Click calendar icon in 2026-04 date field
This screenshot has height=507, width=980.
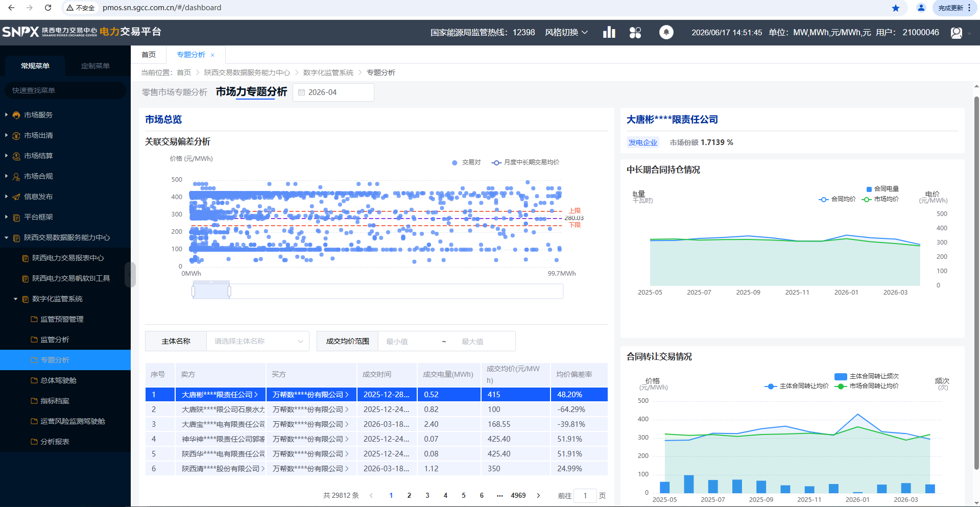(301, 92)
